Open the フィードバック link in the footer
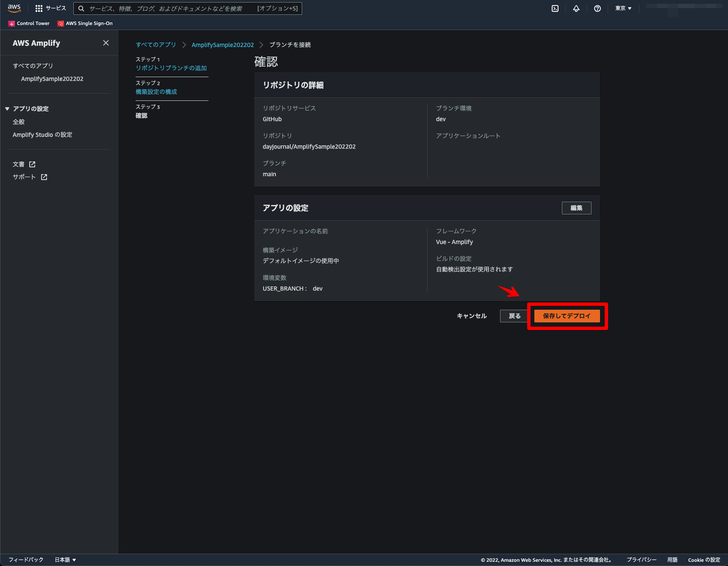 click(26, 560)
